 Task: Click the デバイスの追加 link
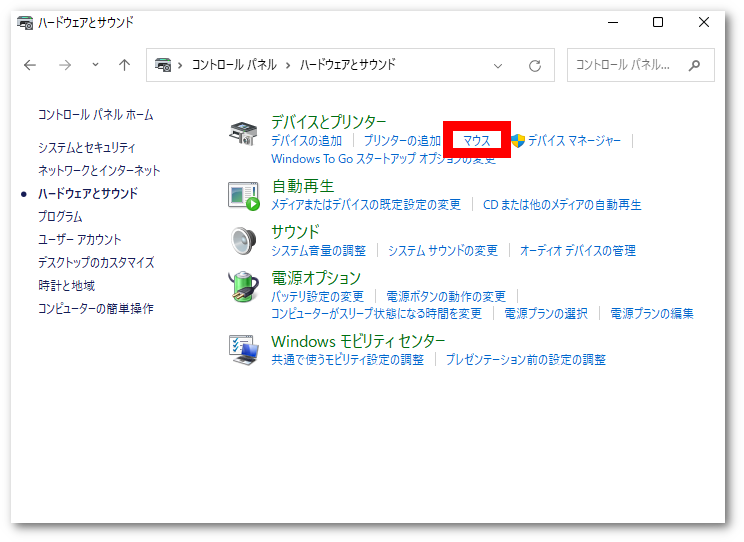pyautogui.click(x=306, y=141)
